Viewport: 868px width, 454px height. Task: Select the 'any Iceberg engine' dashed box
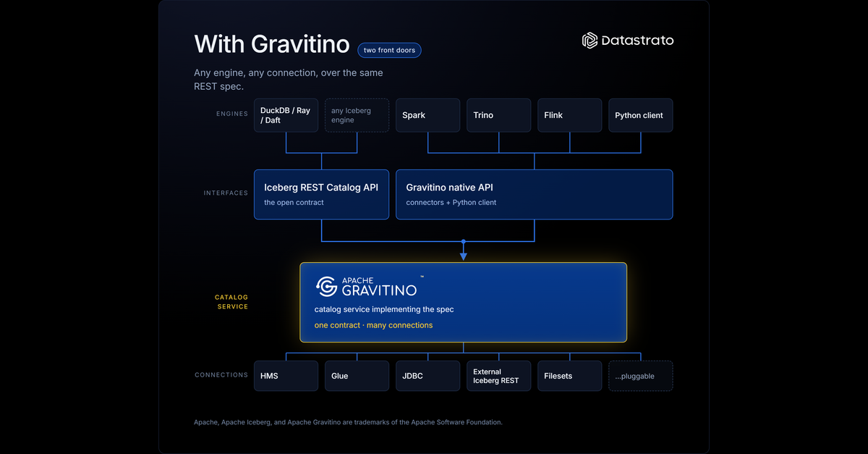(357, 115)
